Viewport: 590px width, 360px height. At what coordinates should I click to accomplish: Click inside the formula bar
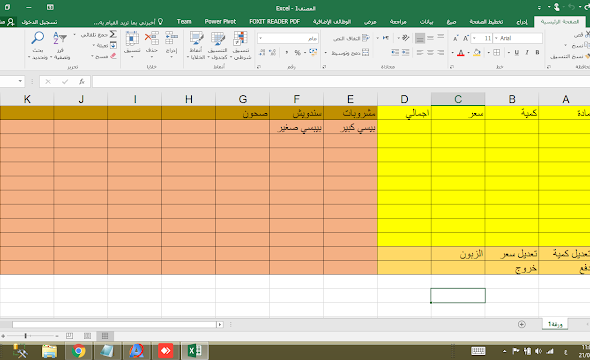click(x=341, y=81)
